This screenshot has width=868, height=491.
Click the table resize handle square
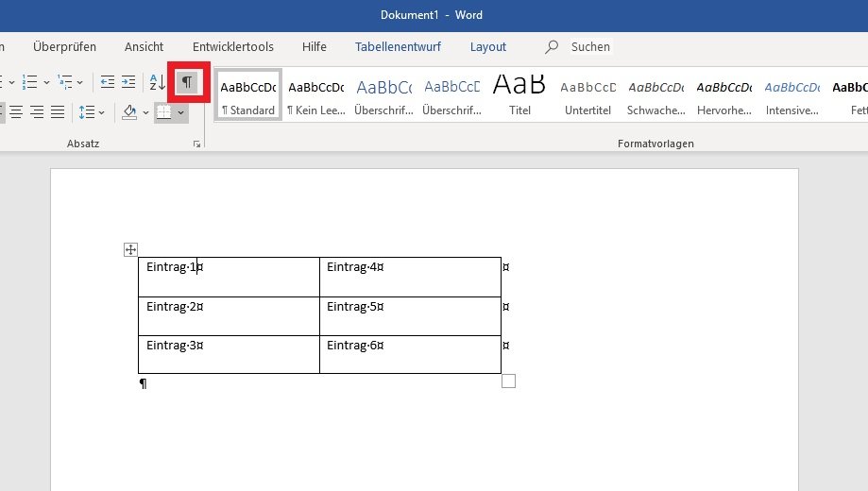click(509, 381)
